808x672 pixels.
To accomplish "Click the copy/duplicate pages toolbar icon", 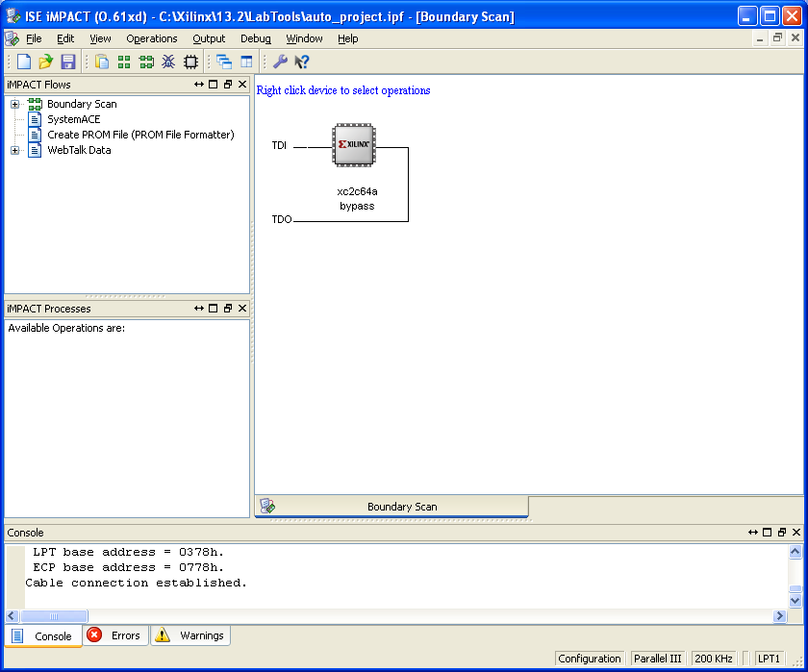I will click(x=102, y=62).
